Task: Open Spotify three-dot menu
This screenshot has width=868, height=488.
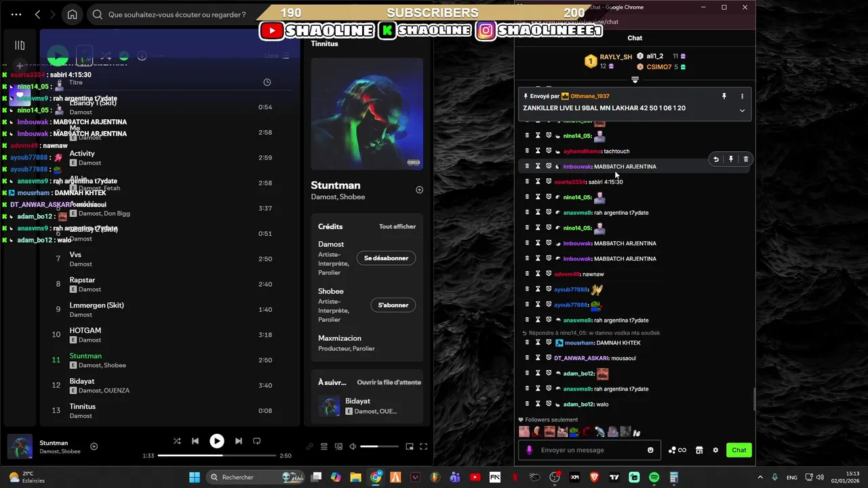Action: (x=16, y=14)
